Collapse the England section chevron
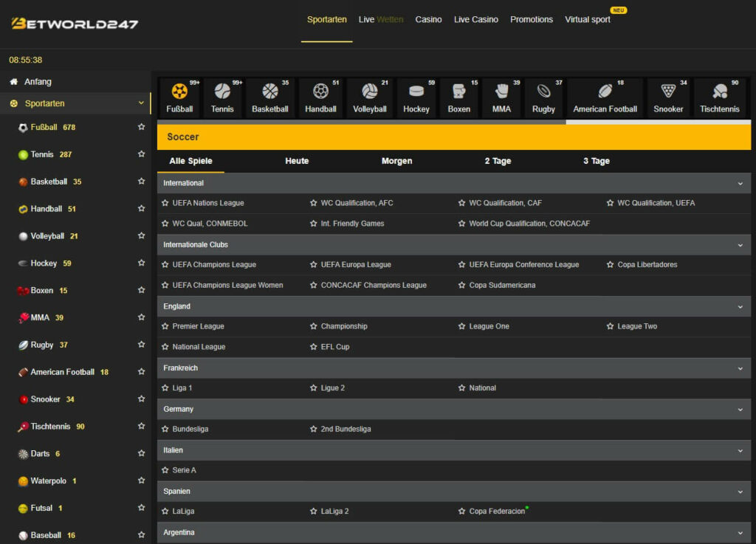756x544 pixels. coord(740,307)
